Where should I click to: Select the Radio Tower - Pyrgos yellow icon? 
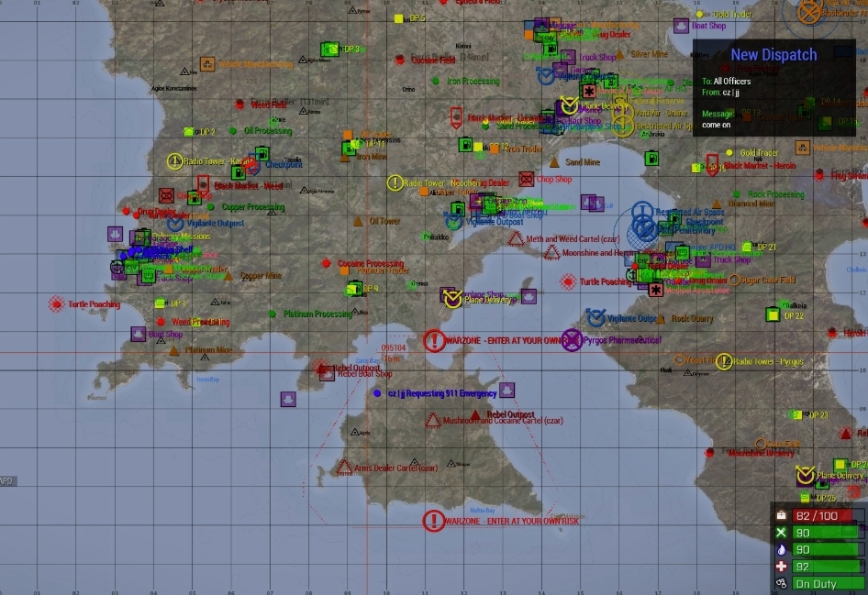tap(724, 361)
